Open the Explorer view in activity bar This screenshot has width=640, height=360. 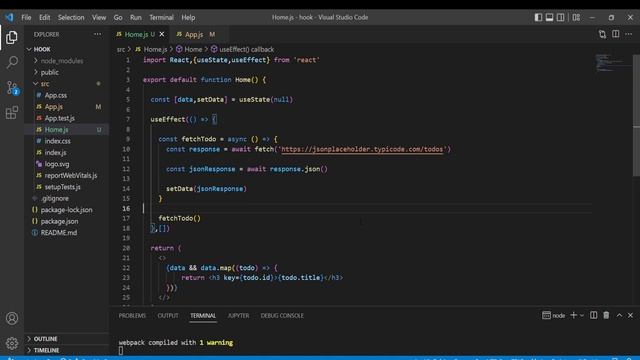(x=12, y=38)
